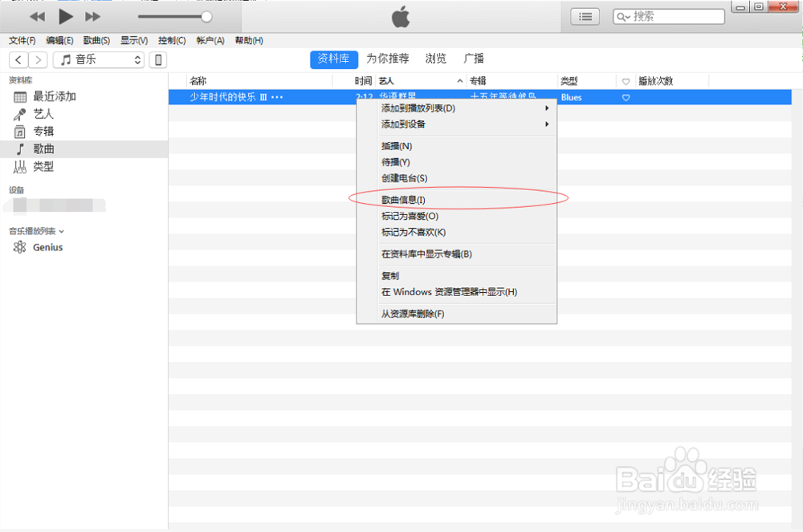The width and height of the screenshot is (803, 532).
Task: Sort by the 名称 column header
Action: point(259,81)
